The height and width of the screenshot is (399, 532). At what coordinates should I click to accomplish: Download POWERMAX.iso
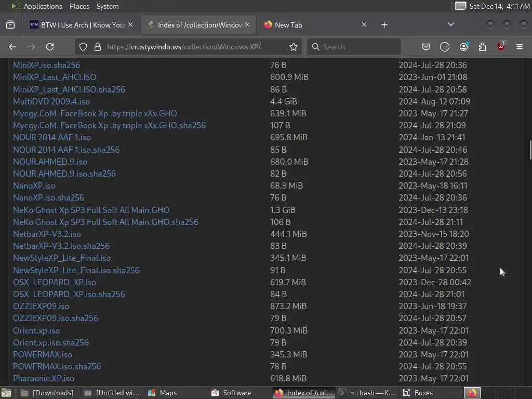pos(43,354)
